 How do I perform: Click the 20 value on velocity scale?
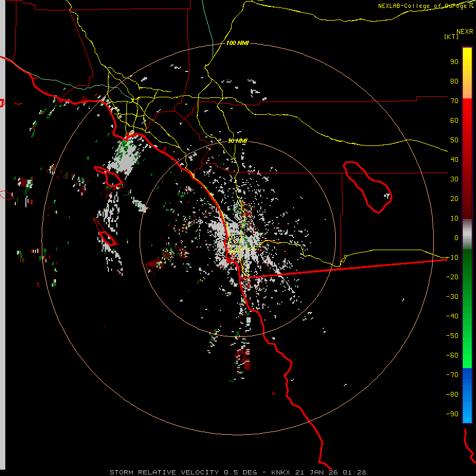(x=454, y=198)
